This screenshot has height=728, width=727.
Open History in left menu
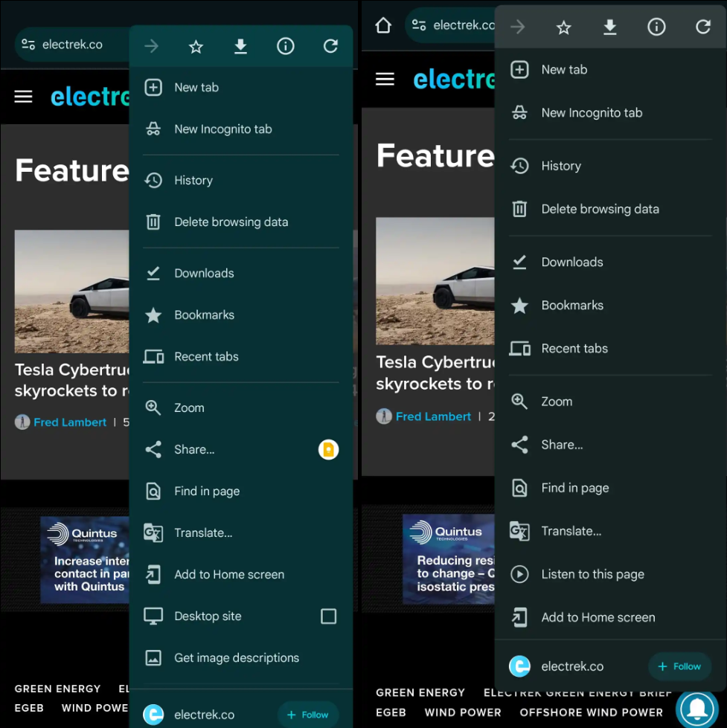click(x=241, y=180)
